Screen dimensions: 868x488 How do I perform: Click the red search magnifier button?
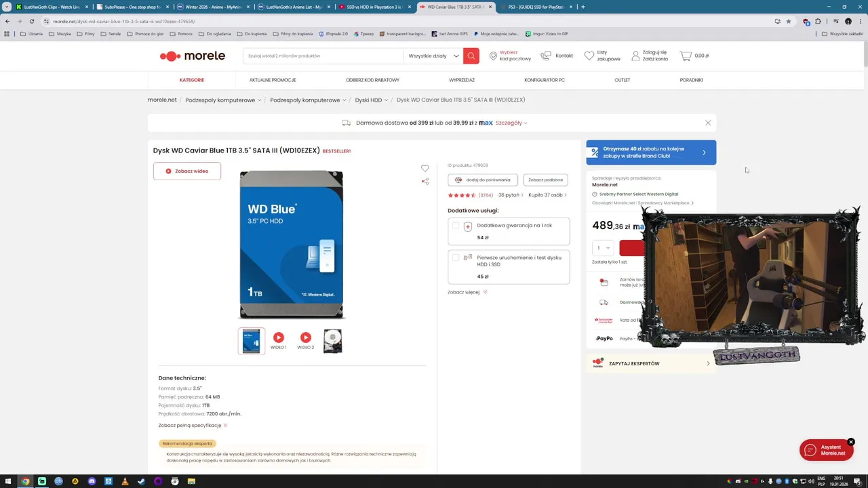tap(471, 56)
